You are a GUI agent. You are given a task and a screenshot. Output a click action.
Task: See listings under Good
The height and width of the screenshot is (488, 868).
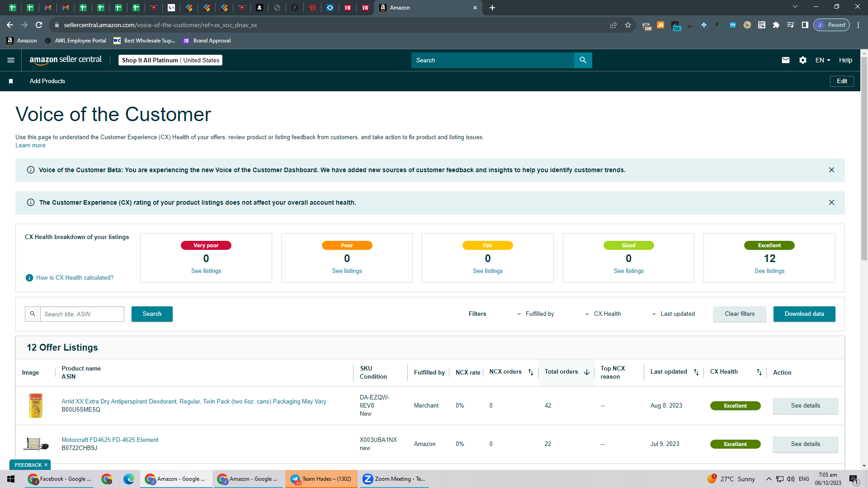pos(628,271)
